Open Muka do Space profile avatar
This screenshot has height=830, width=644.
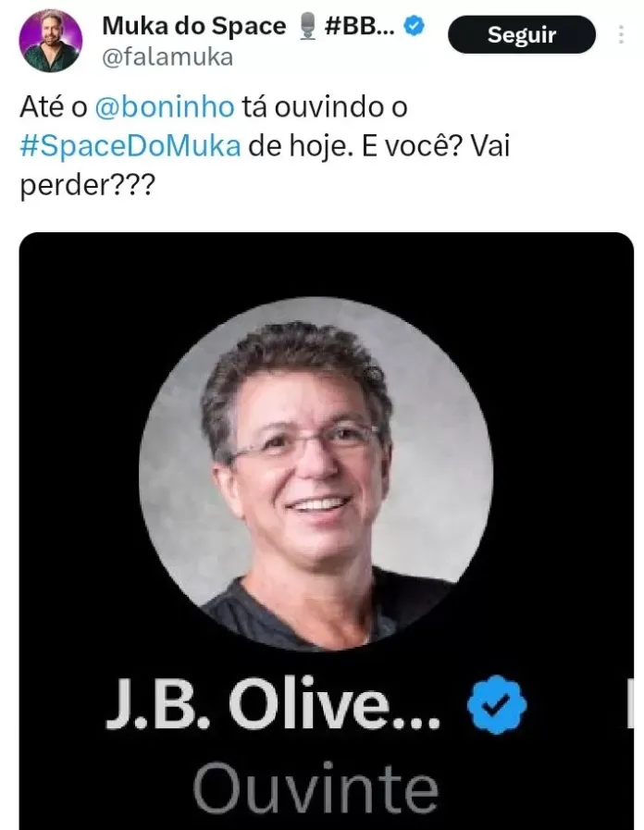click(x=51, y=41)
